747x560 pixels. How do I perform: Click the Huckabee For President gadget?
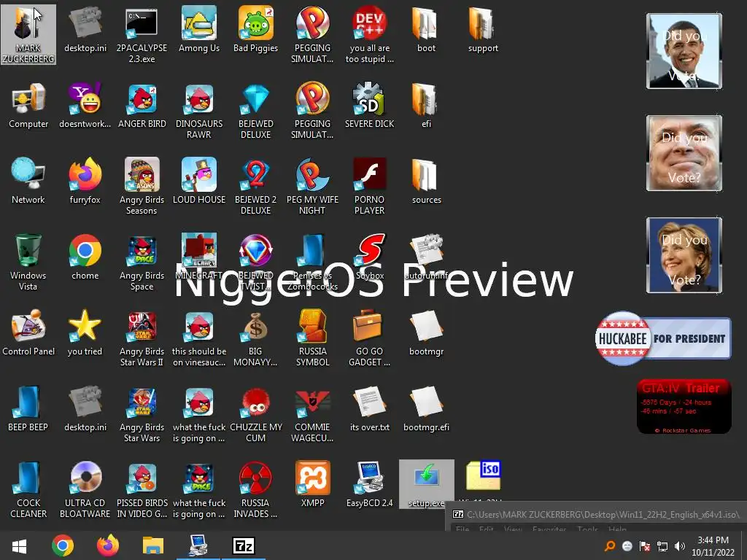point(663,338)
